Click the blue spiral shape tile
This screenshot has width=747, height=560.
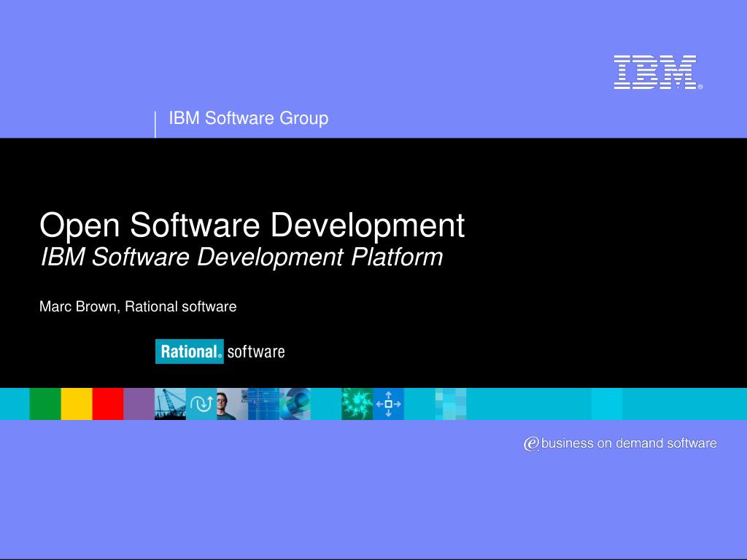(x=295, y=404)
